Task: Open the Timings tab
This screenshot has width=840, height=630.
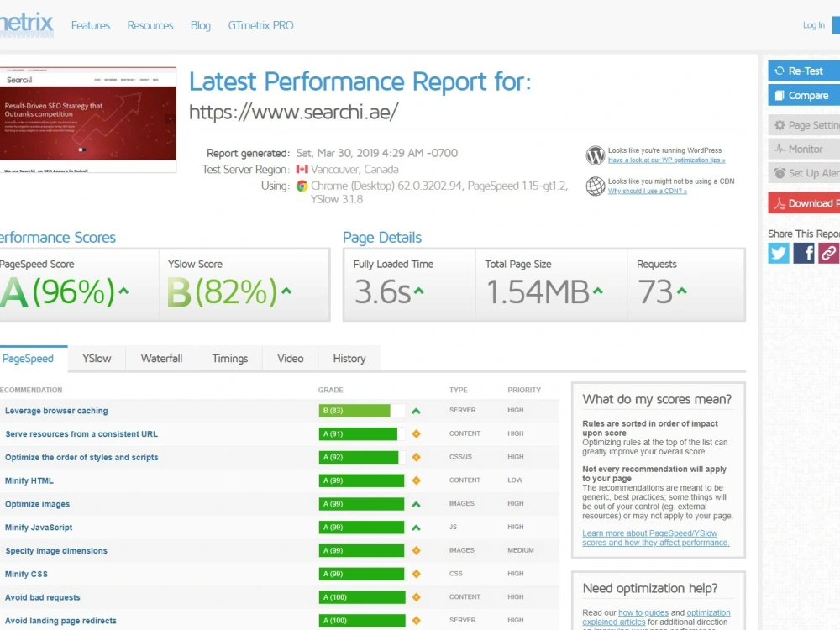Action: [x=230, y=359]
